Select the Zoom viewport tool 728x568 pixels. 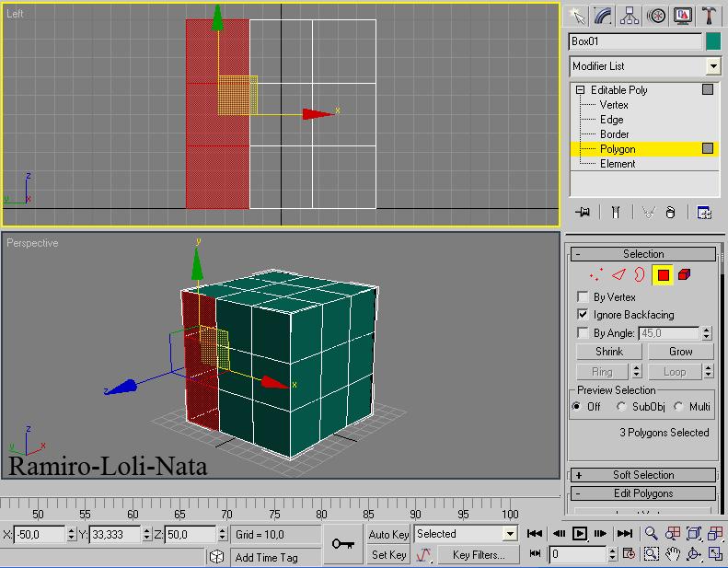pos(651,534)
